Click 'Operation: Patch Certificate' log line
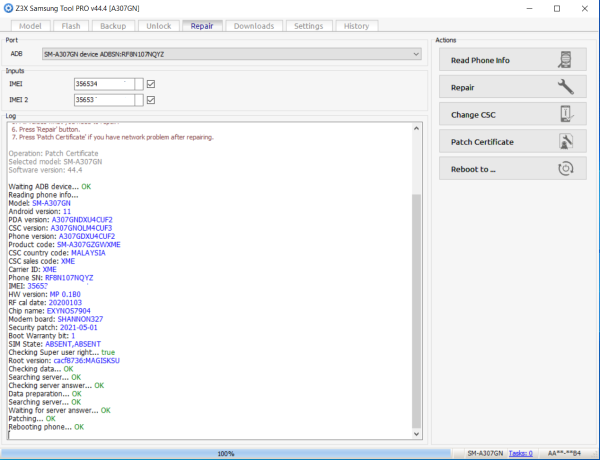 pos(53,153)
